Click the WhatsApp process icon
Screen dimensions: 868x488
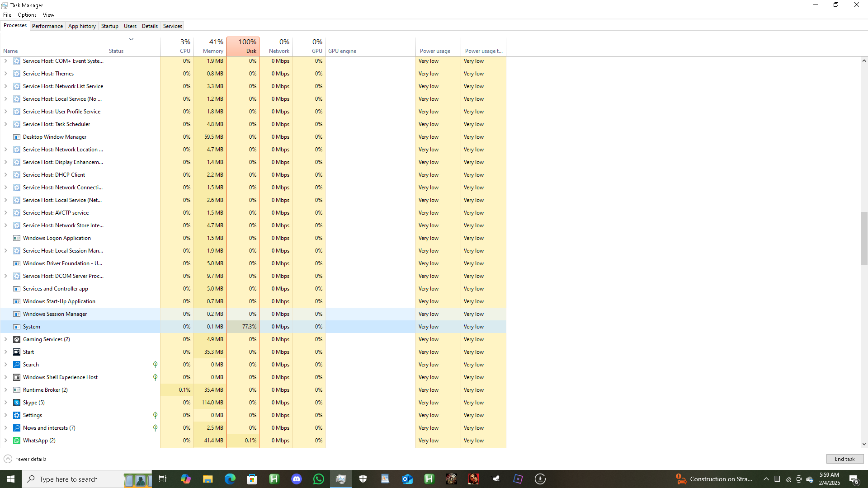click(x=17, y=441)
